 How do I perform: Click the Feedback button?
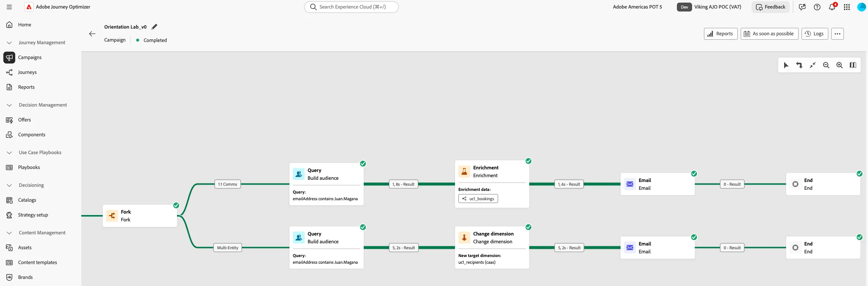pyautogui.click(x=770, y=7)
